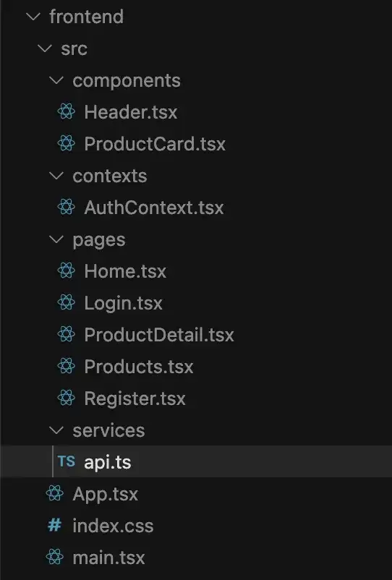Image resolution: width=392 pixels, height=580 pixels.
Task: Click the React icon beside AuthContext.tsx
Action: (x=67, y=207)
